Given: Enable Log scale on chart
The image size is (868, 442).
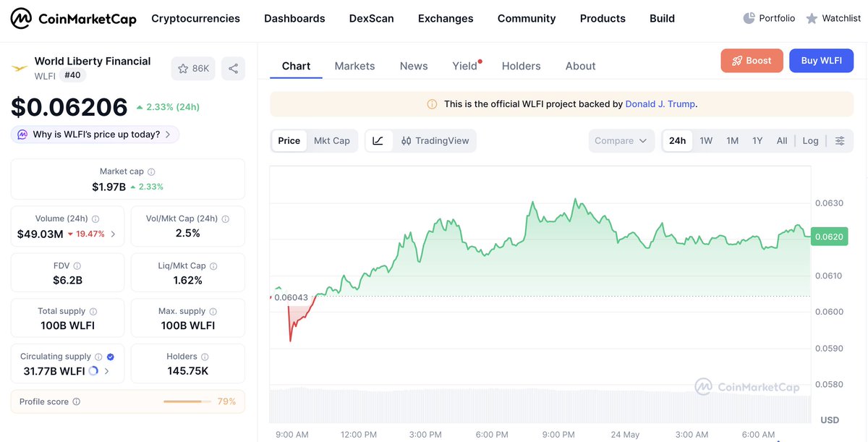Looking at the screenshot, I should click(x=811, y=141).
